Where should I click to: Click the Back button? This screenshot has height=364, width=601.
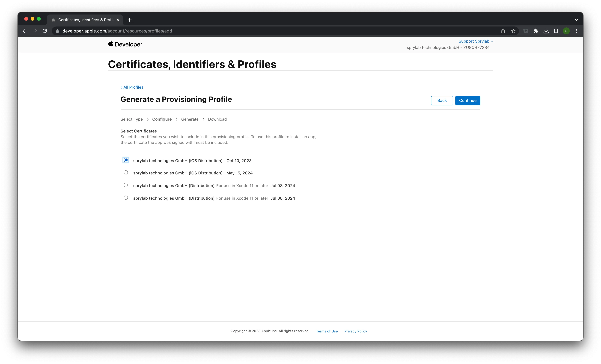442,100
